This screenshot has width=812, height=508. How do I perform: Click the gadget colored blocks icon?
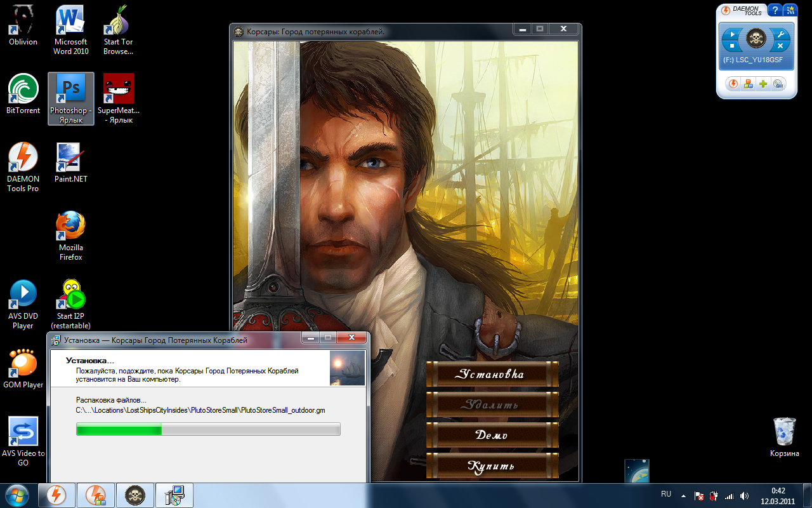(x=749, y=83)
